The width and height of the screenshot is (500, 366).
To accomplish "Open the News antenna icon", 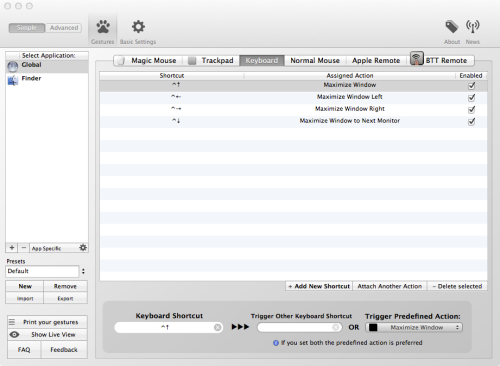I will [473, 27].
